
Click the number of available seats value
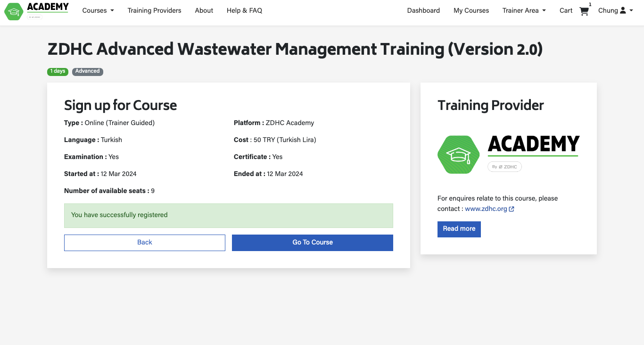coord(153,191)
